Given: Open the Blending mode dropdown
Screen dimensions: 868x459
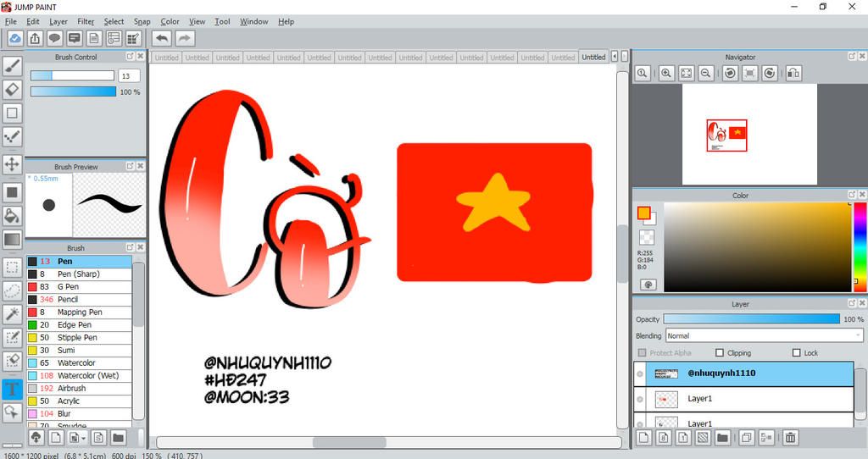Looking at the screenshot, I should tap(765, 335).
